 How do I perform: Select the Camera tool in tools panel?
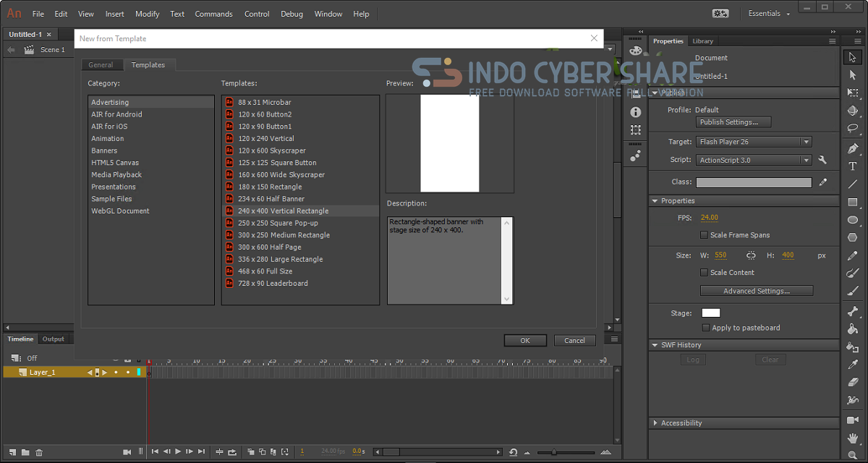tap(853, 420)
